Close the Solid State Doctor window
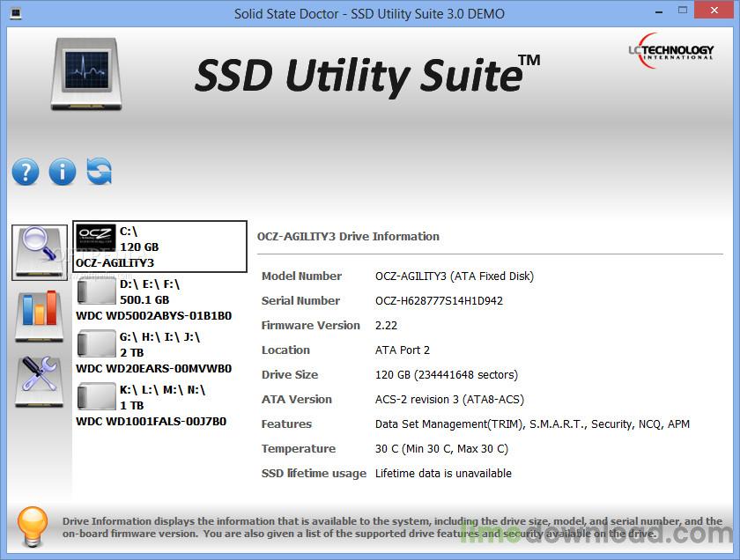 714,11
